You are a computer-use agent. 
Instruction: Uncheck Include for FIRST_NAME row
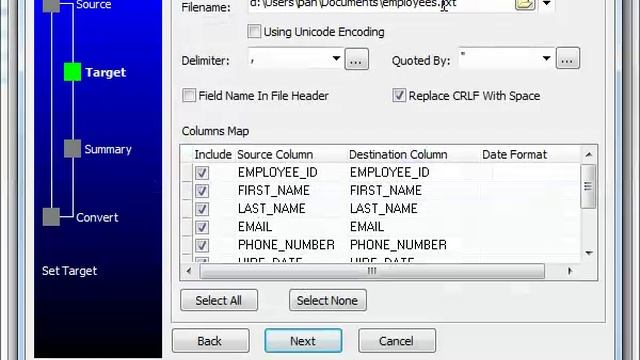coord(202,191)
